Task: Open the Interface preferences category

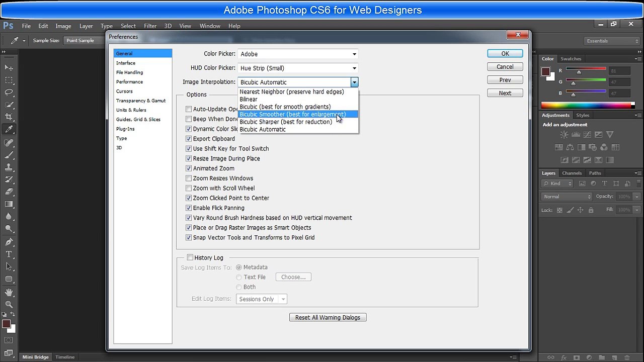Action: 143,63
